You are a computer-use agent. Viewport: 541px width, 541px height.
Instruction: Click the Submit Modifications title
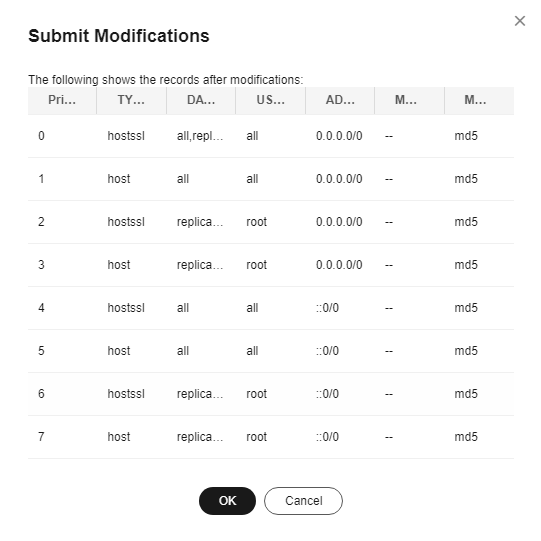pos(119,36)
